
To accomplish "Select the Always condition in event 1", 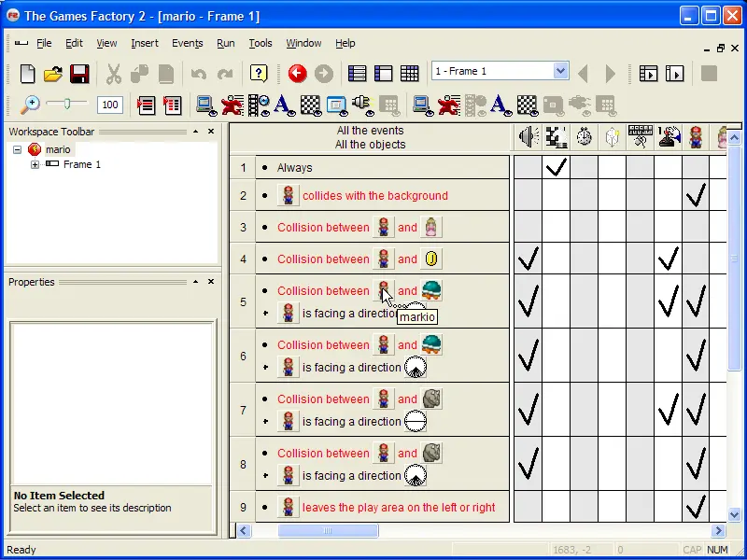I will [294, 168].
